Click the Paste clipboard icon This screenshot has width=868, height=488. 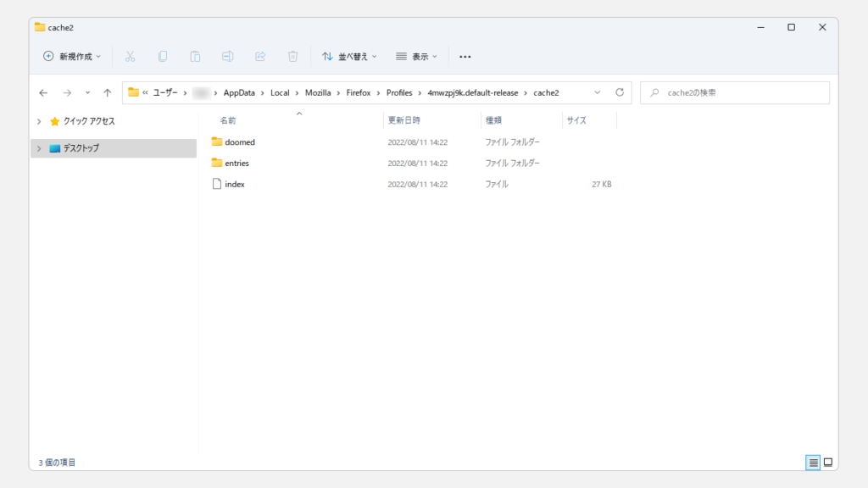coord(195,57)
